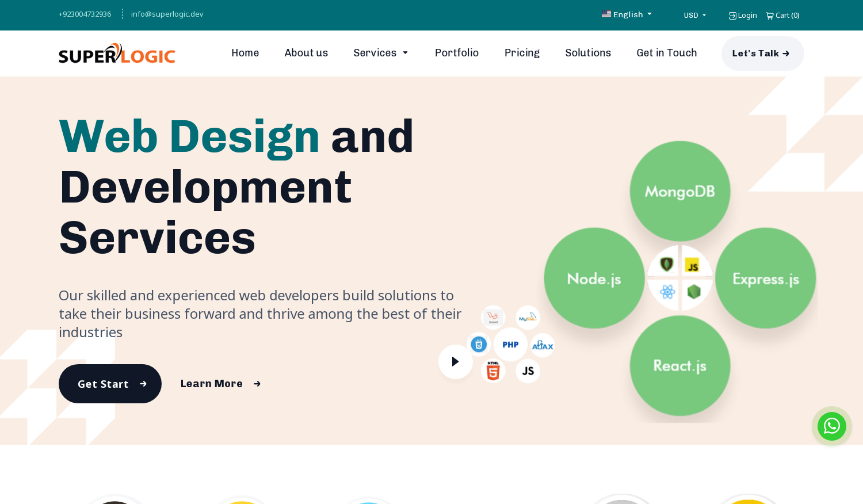Click the HTML5 logo icon
The height and width of the screenshot is (504, 863).
pos(493,371)
